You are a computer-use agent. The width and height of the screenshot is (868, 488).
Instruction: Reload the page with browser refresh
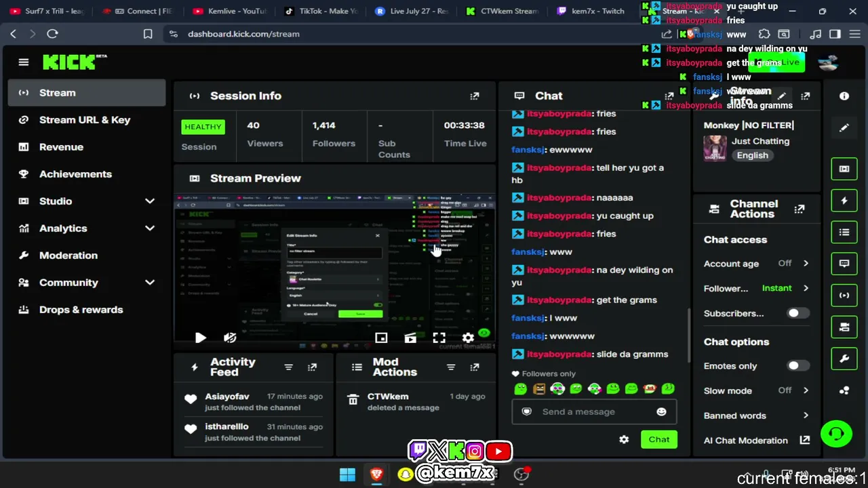click(x=52, y=34)
